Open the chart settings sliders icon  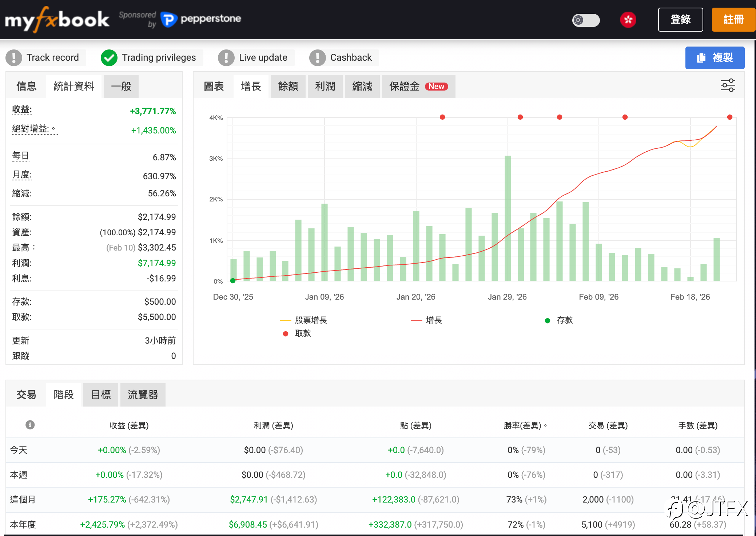[x=728, y=85]
